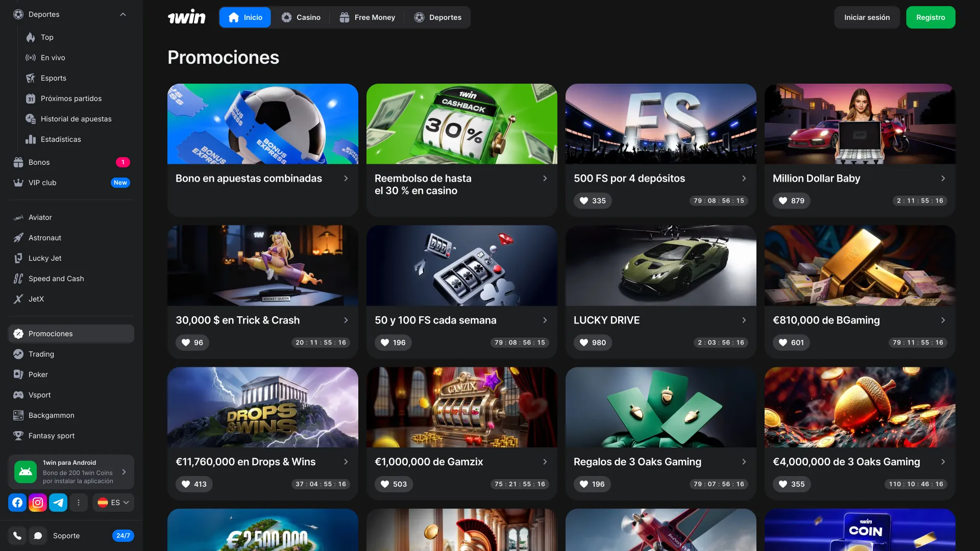The image size is (980, 551).
Task: Open the 1win para Android banner
Action: point(71,472)
